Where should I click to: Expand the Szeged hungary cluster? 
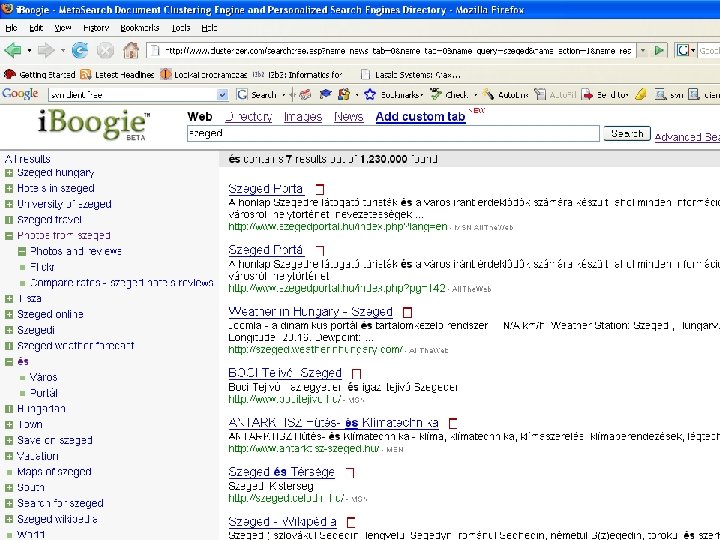click(x=9, y=173)
